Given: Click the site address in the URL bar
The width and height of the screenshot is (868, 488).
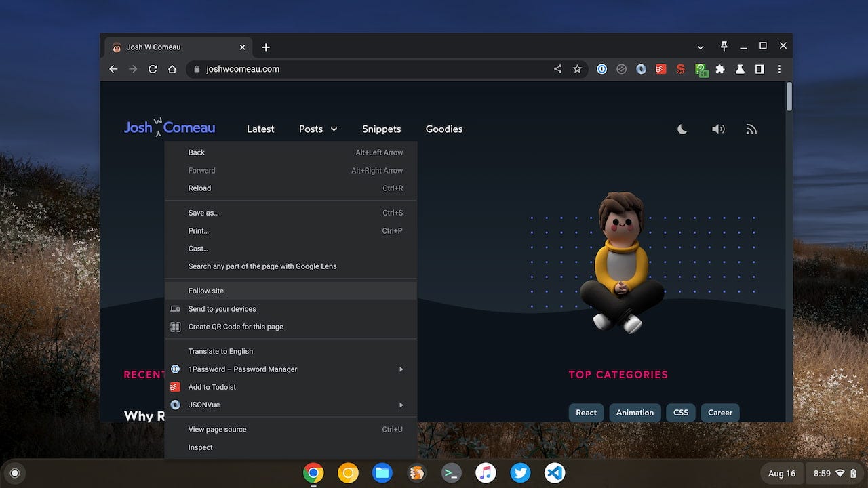Looking at the screenshot, I should [x=243, y=69].
